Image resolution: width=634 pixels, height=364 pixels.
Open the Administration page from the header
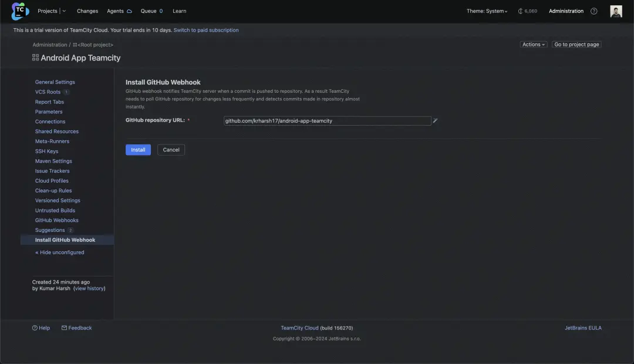tap(566, 11)
